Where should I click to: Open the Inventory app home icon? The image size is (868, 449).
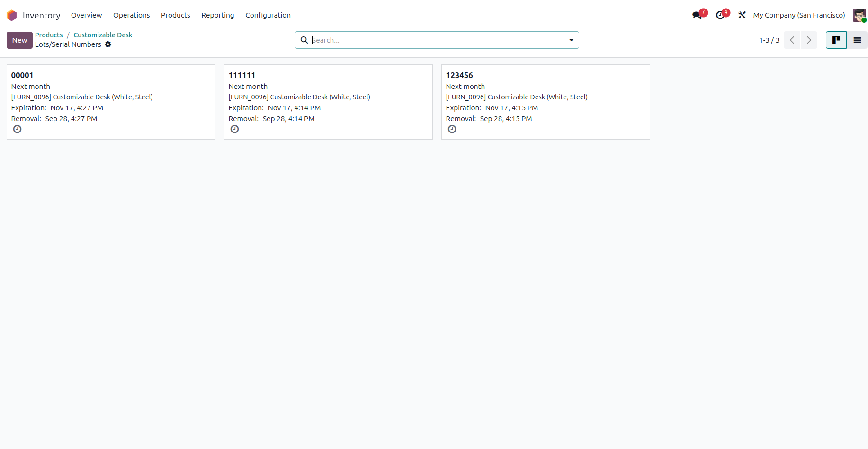12,16
